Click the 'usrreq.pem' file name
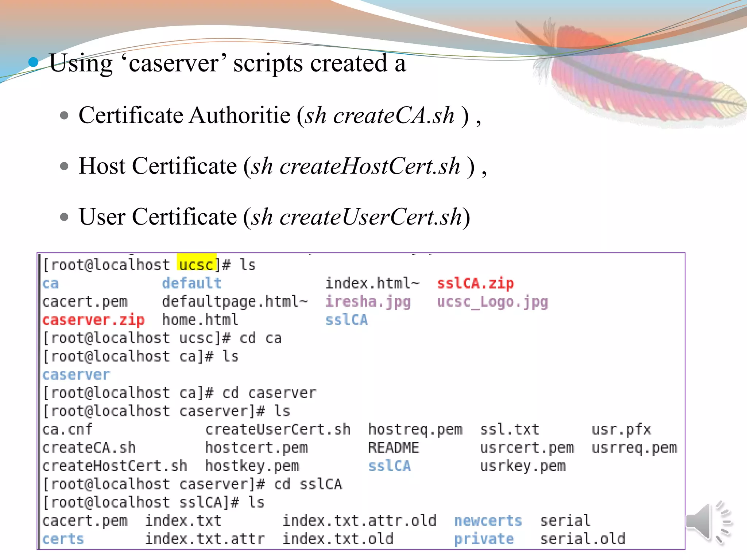The image size is (747, 560). [634, 448]
